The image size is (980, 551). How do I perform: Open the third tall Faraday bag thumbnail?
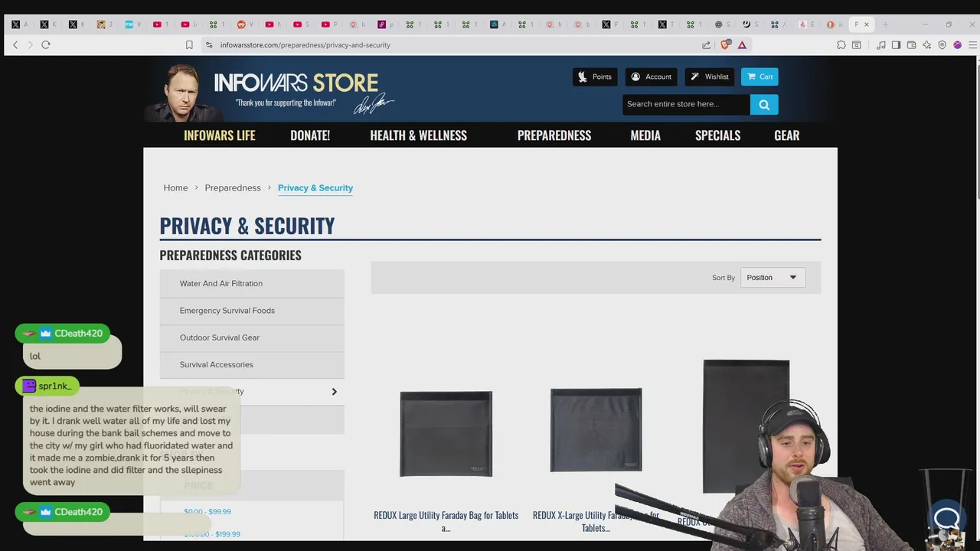point(746,426)
